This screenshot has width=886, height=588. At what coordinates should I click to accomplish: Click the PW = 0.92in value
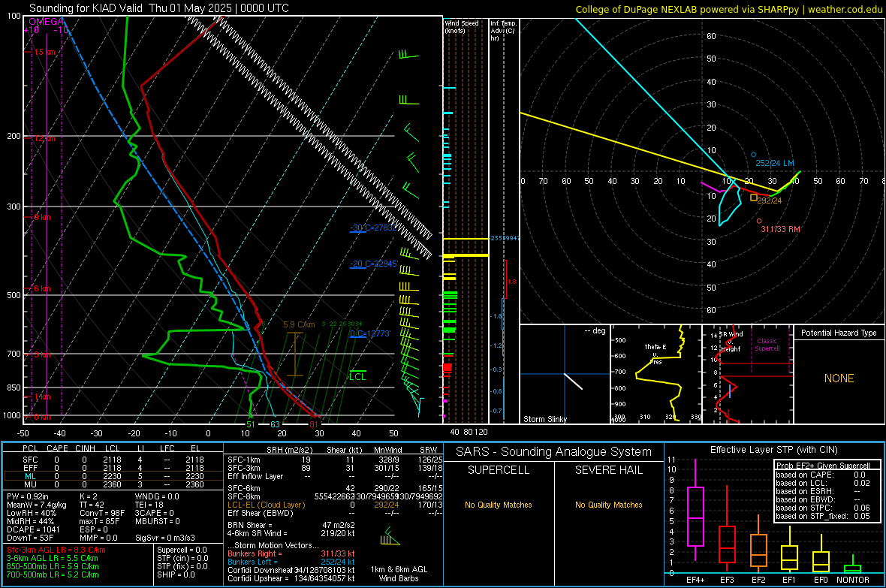click(x=28, y=496)
